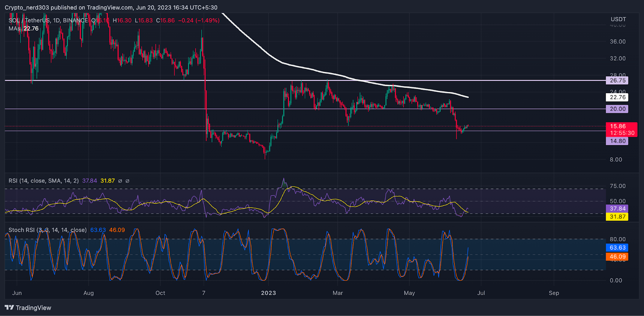Click the Oct label on time axis
This screenshot has height=316, width=644.
[x=160, y=293]
